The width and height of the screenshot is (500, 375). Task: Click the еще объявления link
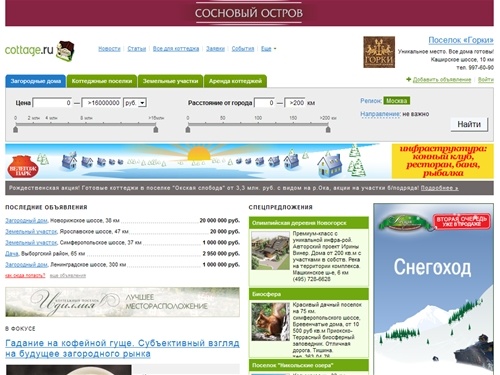coord(68,275)
